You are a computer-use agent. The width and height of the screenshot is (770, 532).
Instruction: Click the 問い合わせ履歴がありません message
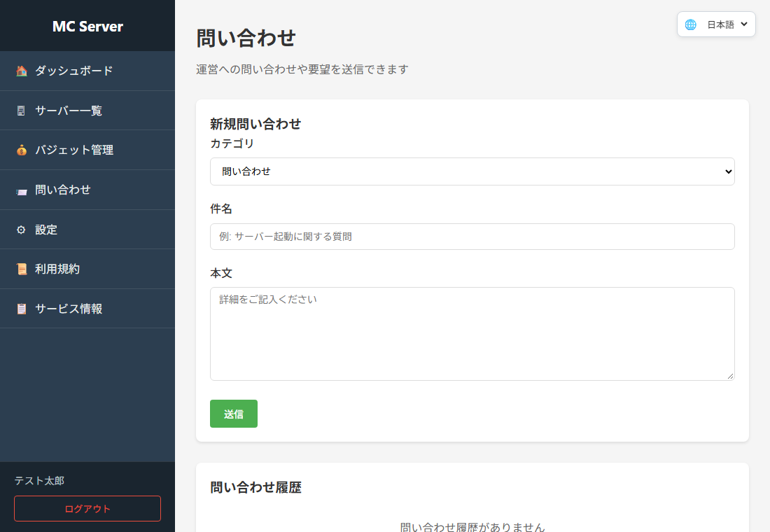(472, 527)
